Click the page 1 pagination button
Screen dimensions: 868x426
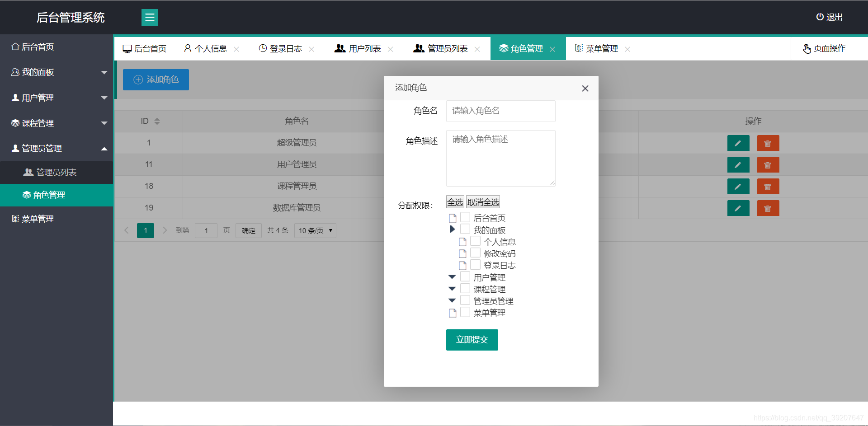[x=146, y=230]
